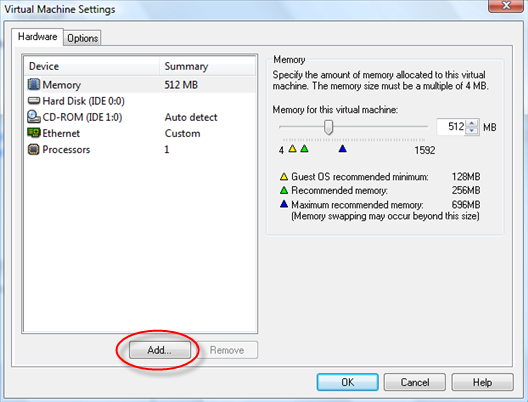The image size is (528, 402).
Task: Click the Cancel button
Action: point(415,382)
